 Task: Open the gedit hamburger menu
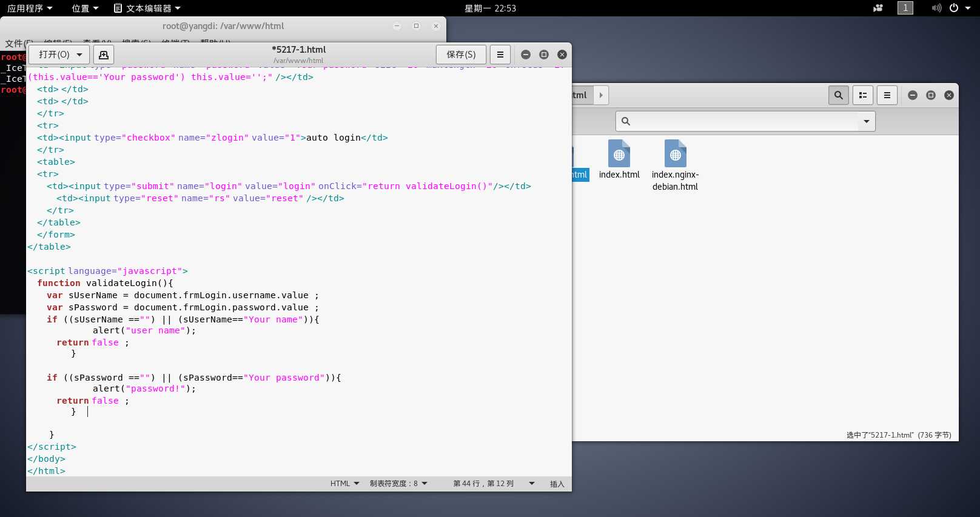pyautogui.click(x=500, y=55)
